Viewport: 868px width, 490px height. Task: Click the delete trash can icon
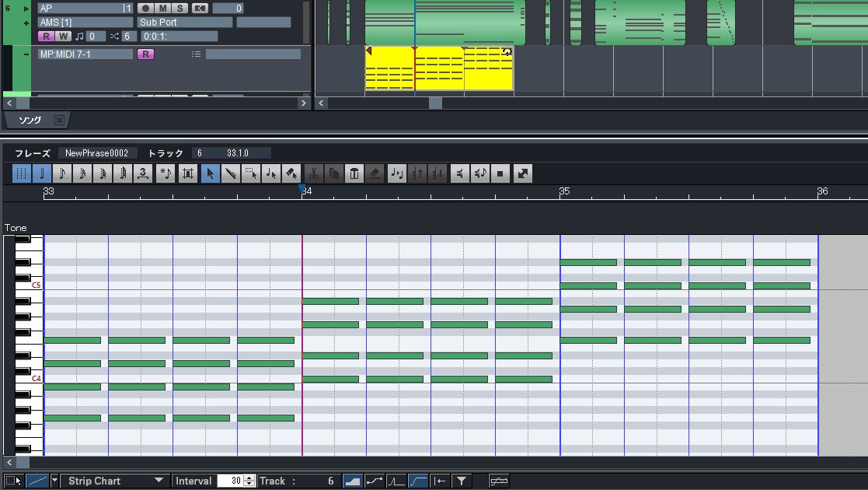pos(354,173)
